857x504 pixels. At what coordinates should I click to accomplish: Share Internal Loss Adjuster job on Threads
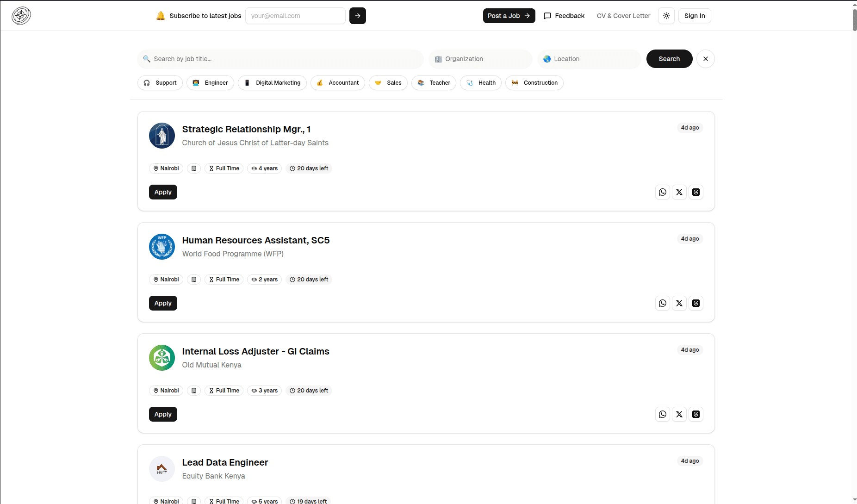696,414
